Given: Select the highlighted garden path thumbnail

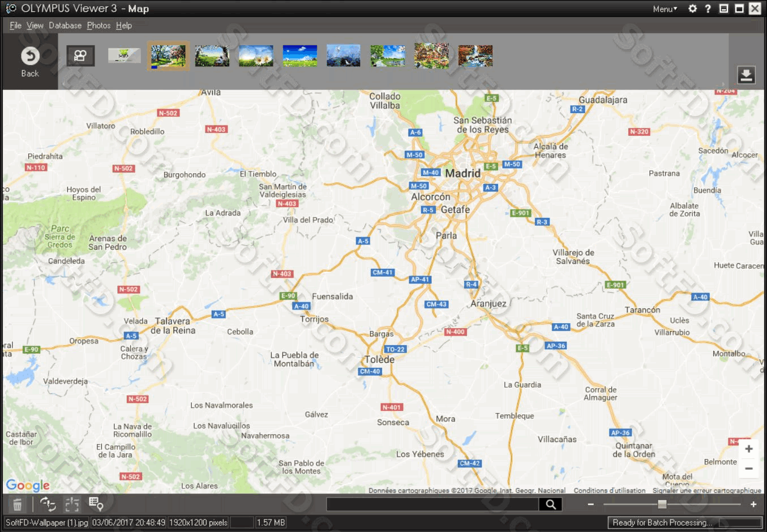Looking at the screenshot, I should click(x=168, y=56).
